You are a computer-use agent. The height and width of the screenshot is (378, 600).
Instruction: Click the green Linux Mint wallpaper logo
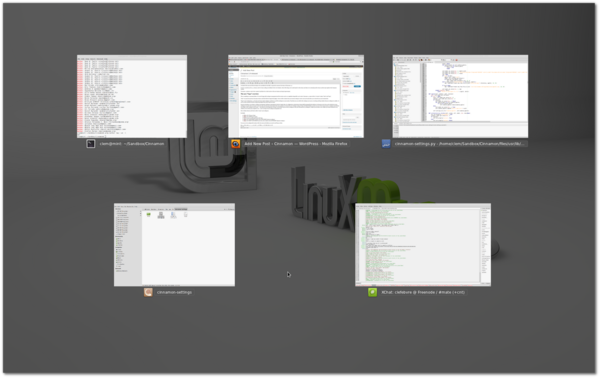(379, 191)
